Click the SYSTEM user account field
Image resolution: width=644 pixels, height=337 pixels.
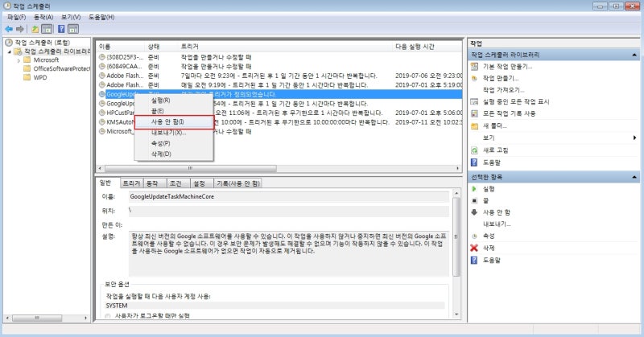click(x=275, y=306)
